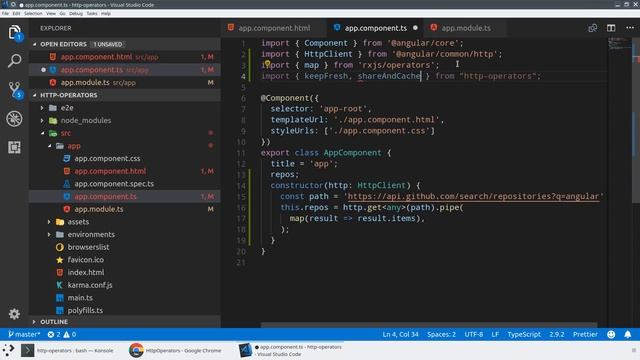Switch to app.component.html tab
The height and width of the screenshot is (360, 640).
click(274, 28)
